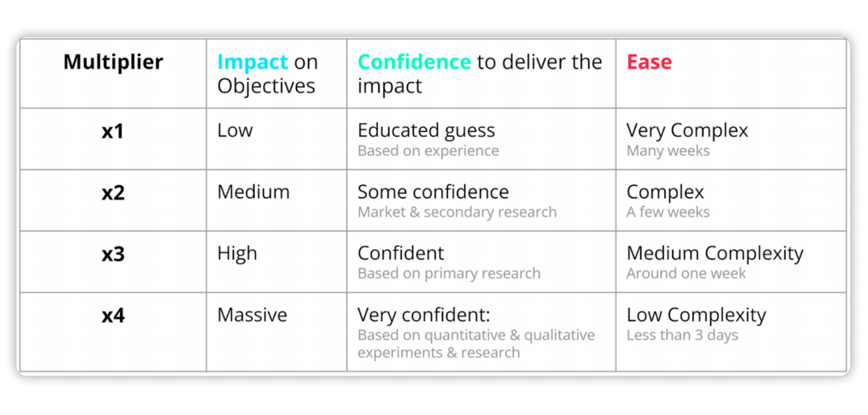Click the High impact cell
This screenshot has width=868, height=415.
click(x=237, y=254)
